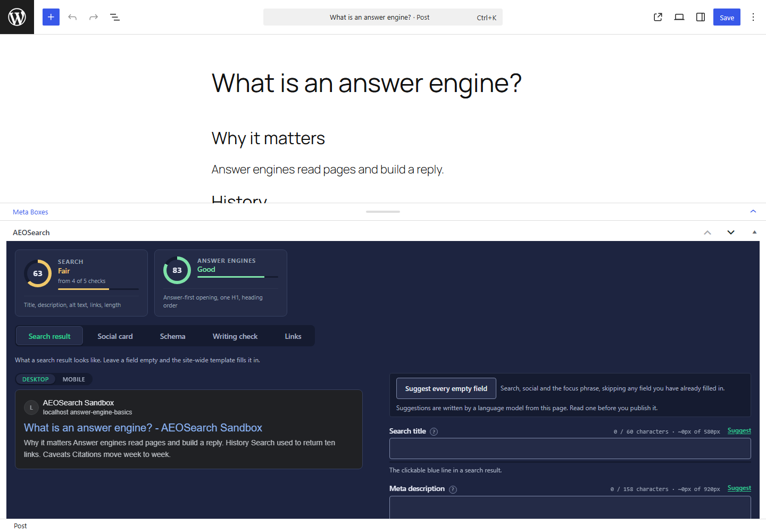View the post in a new tab
766x532 pixels.
coord(658,17)
